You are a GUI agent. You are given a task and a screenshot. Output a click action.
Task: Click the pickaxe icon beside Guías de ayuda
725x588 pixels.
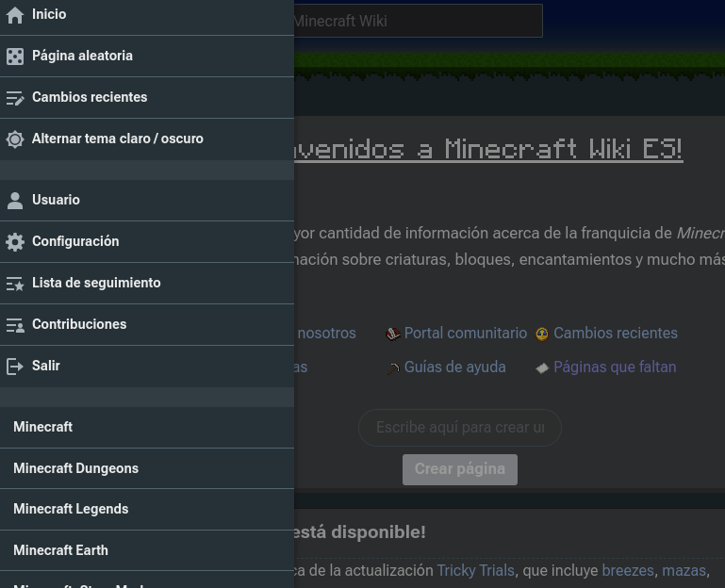pyautogui.click(x=393, y=368)
